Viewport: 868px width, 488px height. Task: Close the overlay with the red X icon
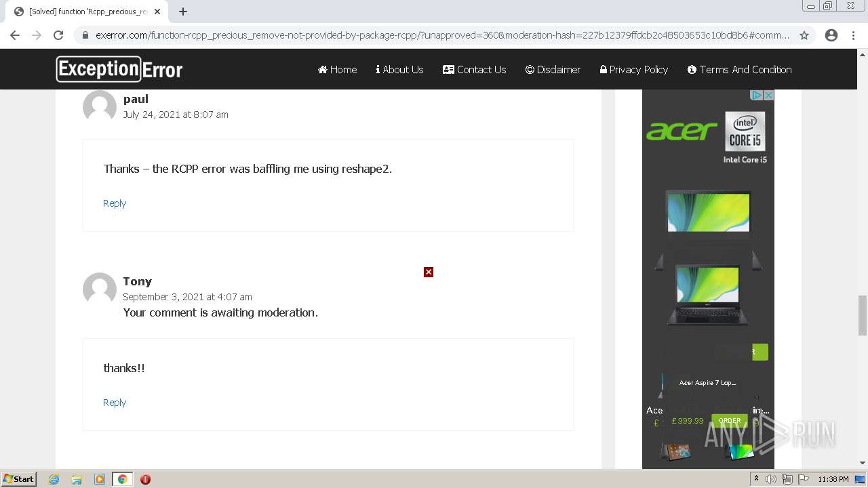pos(429,272)
